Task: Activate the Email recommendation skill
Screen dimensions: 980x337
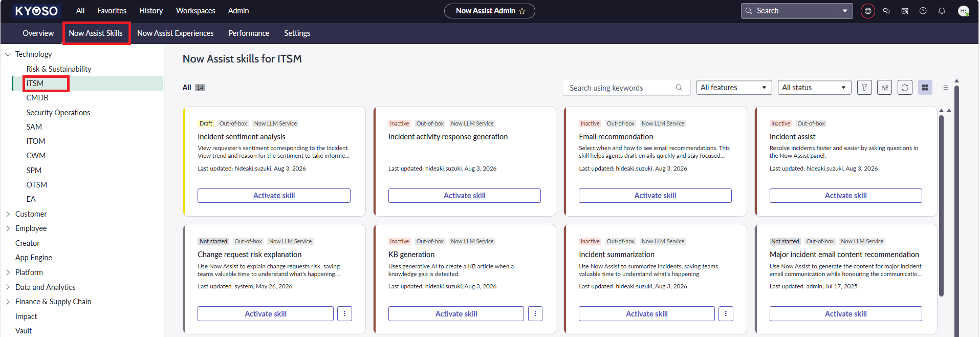Action: tap(655, 196)
